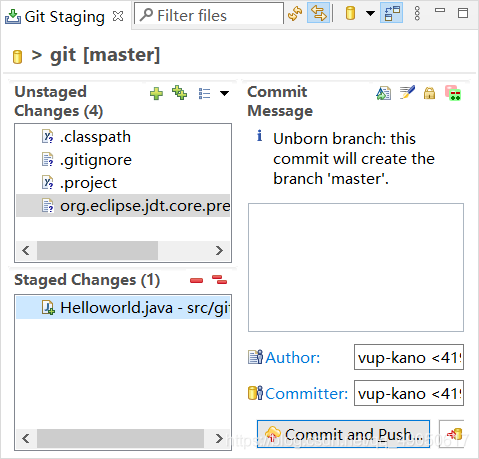Click in the Filter files search field

[x=209, y=15]
